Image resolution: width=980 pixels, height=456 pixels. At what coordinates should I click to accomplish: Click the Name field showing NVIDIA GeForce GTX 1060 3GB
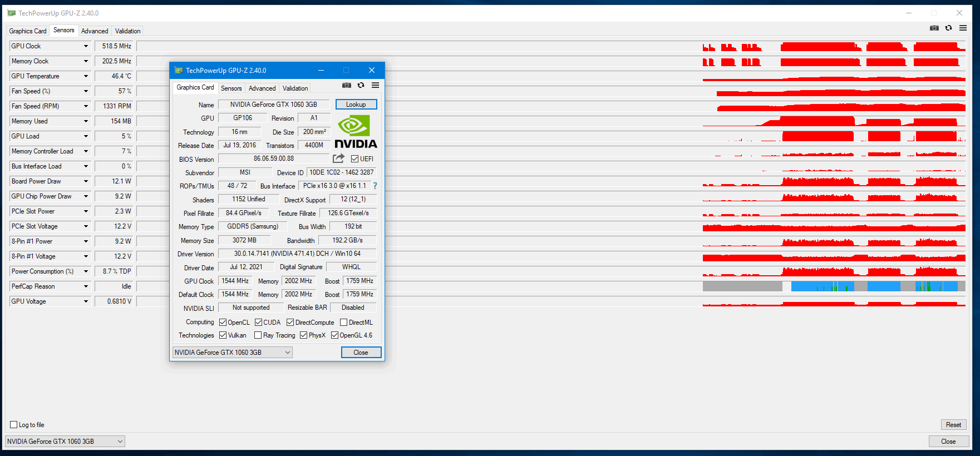pyautogui.click(x=274, y=105)
